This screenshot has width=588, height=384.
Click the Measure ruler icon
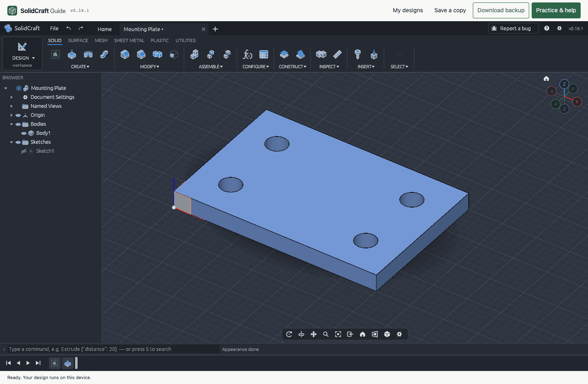click(x=337, y=54)
